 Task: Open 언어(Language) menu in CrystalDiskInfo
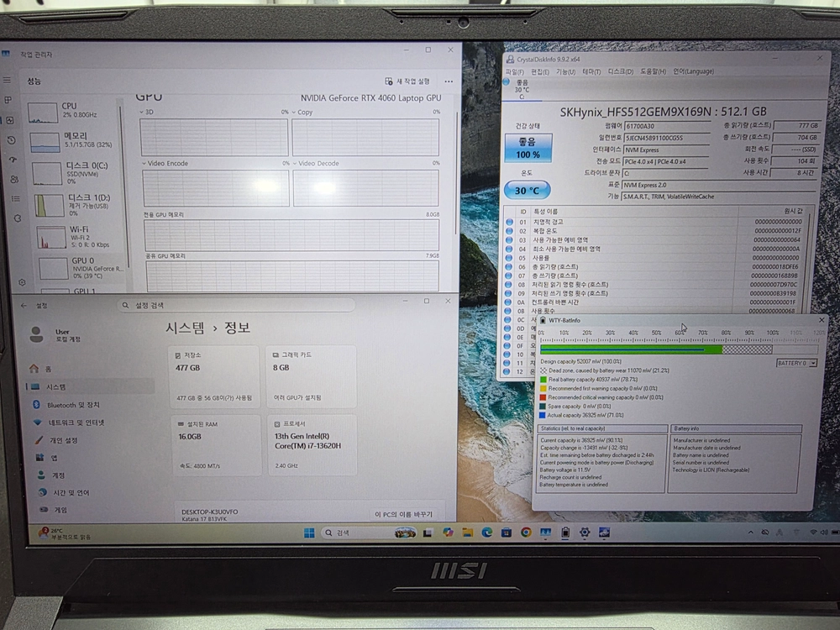[x=694, y=71]
